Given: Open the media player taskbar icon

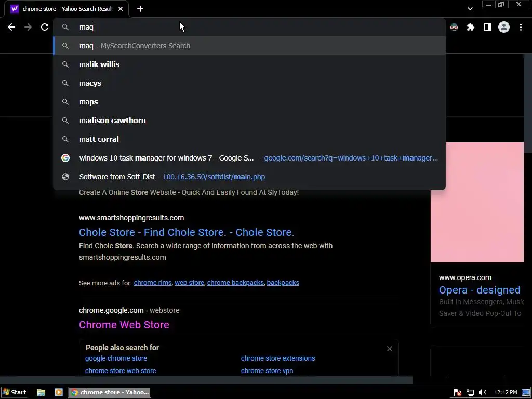Looking at the screenshot, I should coord(58,393).
